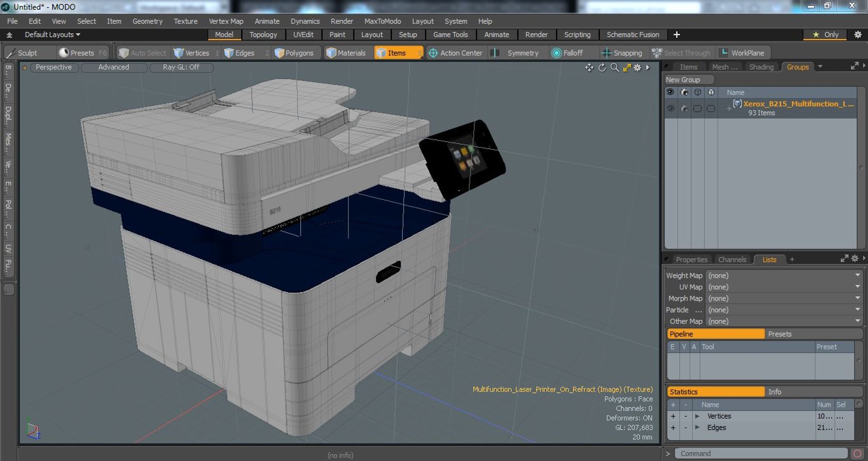Click the viewport arrow expander icon
Viewport: 868px width, 461px height.
[x=648, y=67]
